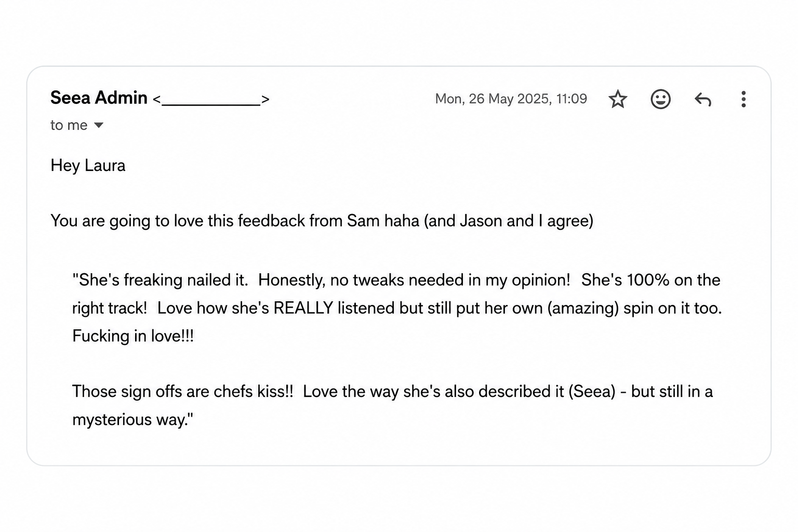
Task: Expand recipient details arrow beside 'to me'
Action: click(x=98, y=125)
